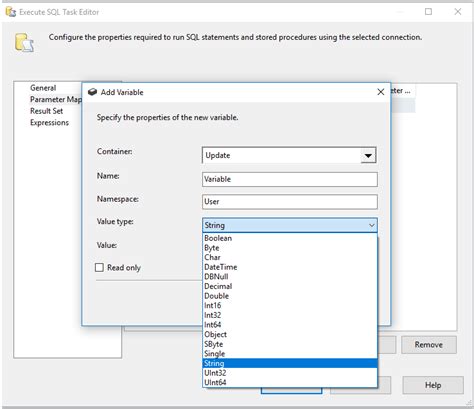The image size is (474, 409).
Task: Select Object from the value type list
Action: click(290, 334)
